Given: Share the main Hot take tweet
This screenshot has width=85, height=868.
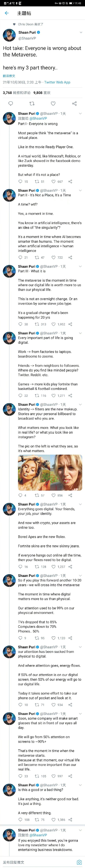Looking at the screenshot, I should pyautogui.click(x=74, y=103).
